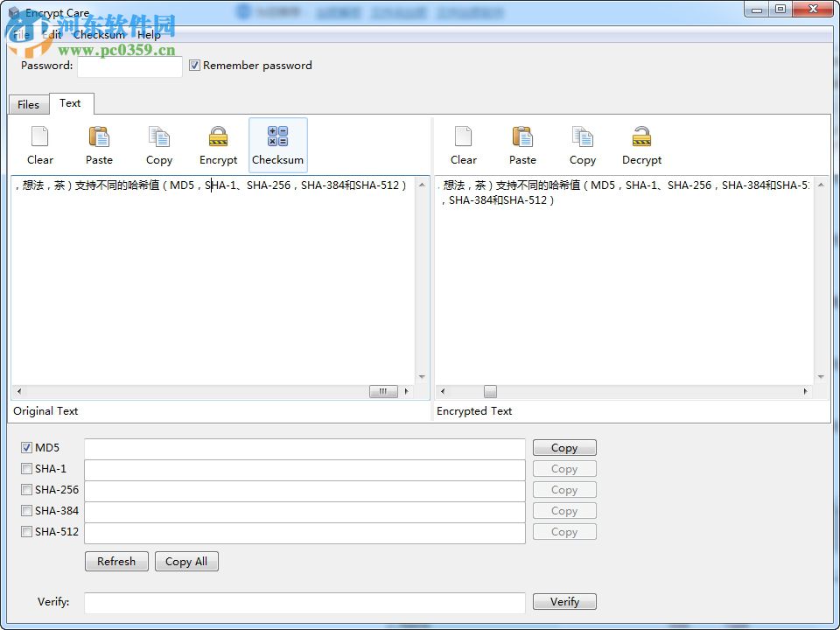The height and width of the screenshot is (630, 840).
Task: Click the Copy icon next to Encrypt
Action: coord(158,144)
